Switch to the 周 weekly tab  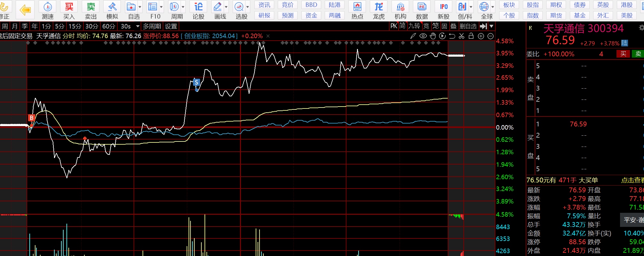(5, 26)
